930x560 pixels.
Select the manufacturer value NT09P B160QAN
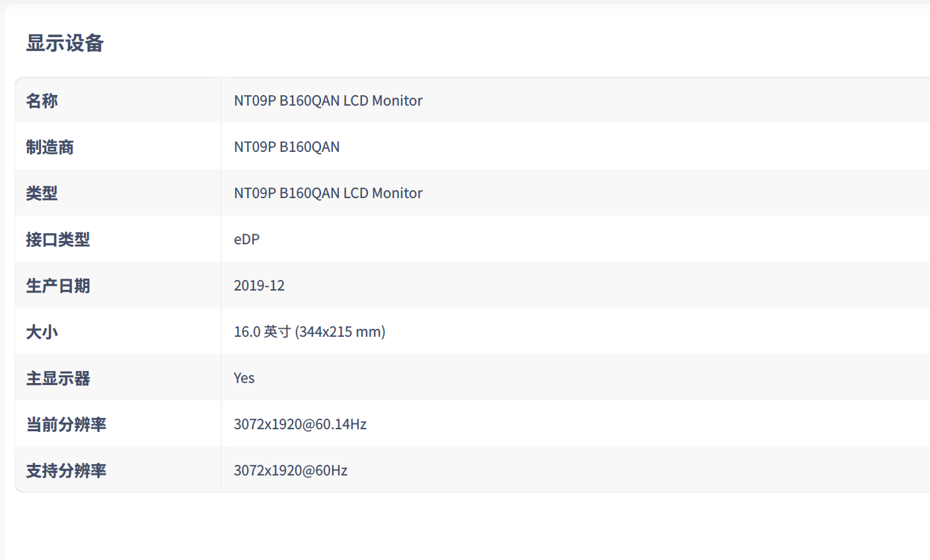pos(287,147)
